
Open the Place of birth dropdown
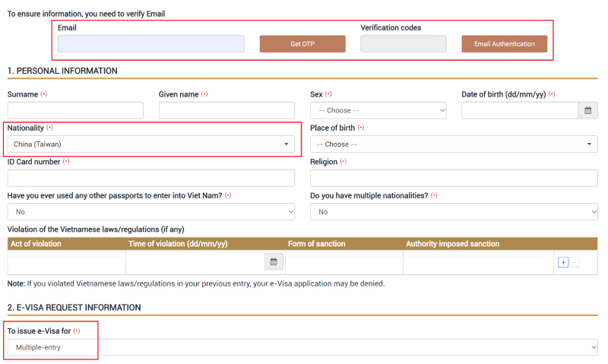(454, 144)
